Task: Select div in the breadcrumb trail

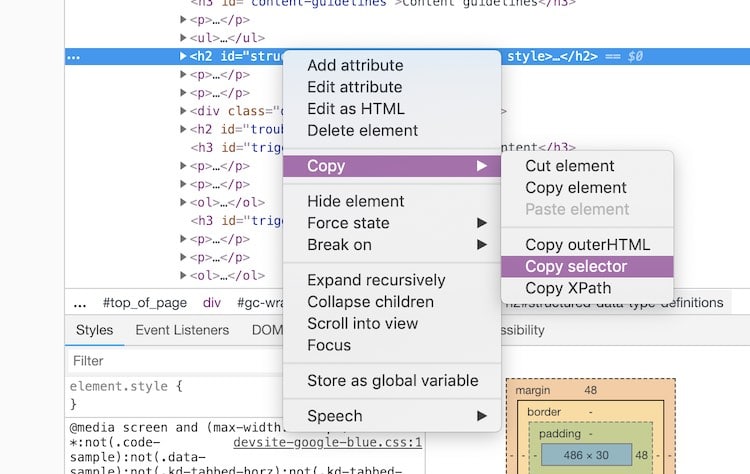Action: click(211, 303)
